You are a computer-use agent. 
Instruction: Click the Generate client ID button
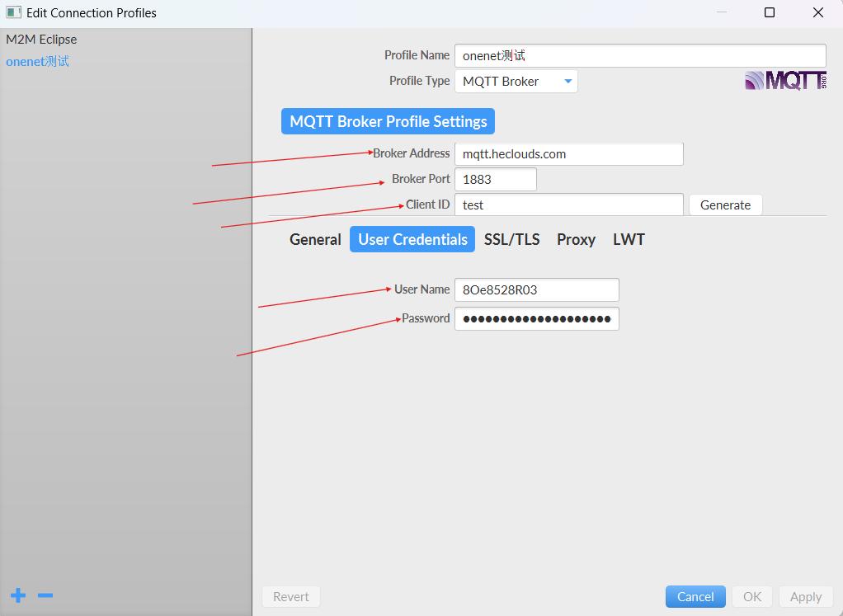(x=725, y=205)
